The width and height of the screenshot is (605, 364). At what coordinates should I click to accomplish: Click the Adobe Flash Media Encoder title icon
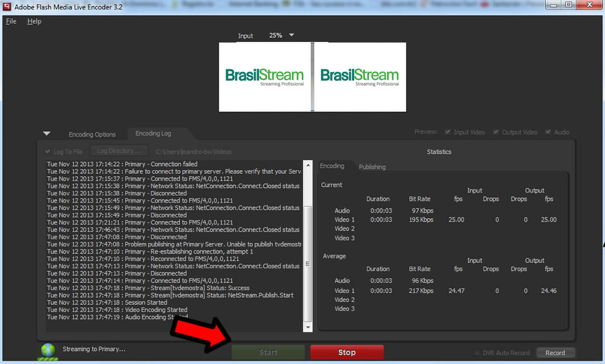coord(6,6)
